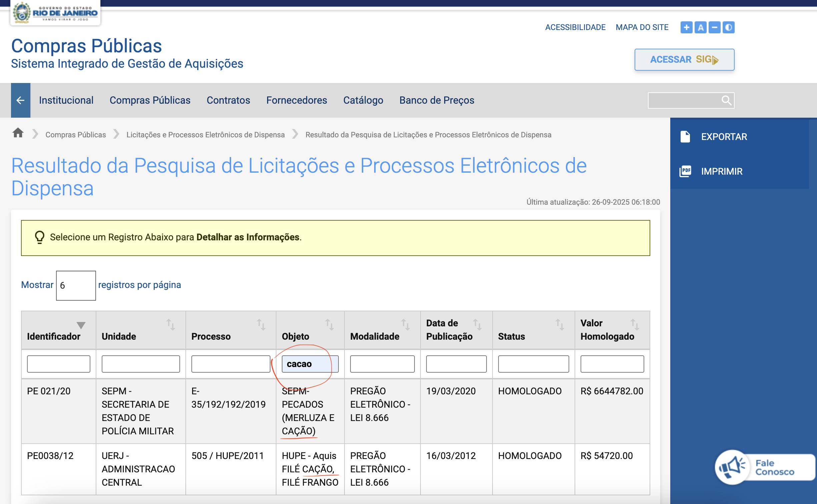
Task: Reset font size with A icon
Action: 701,27
